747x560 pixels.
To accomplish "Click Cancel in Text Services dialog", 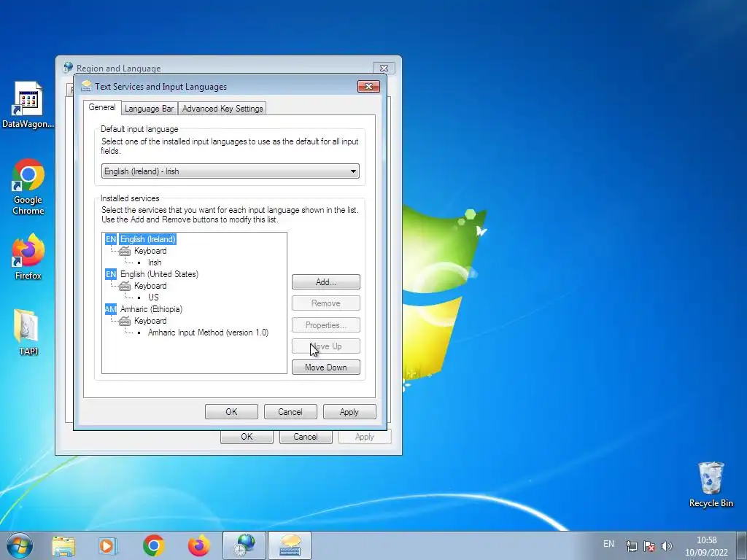I will [290, 412].
